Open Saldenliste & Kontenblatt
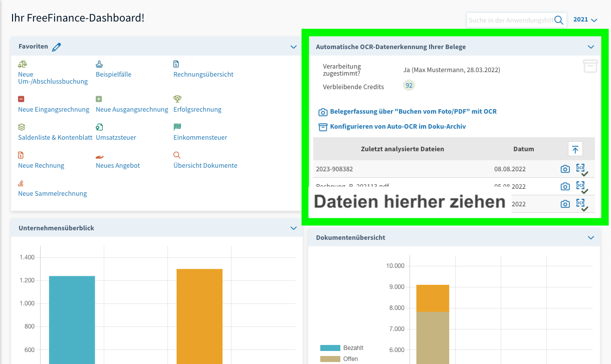 pos(55,138)
